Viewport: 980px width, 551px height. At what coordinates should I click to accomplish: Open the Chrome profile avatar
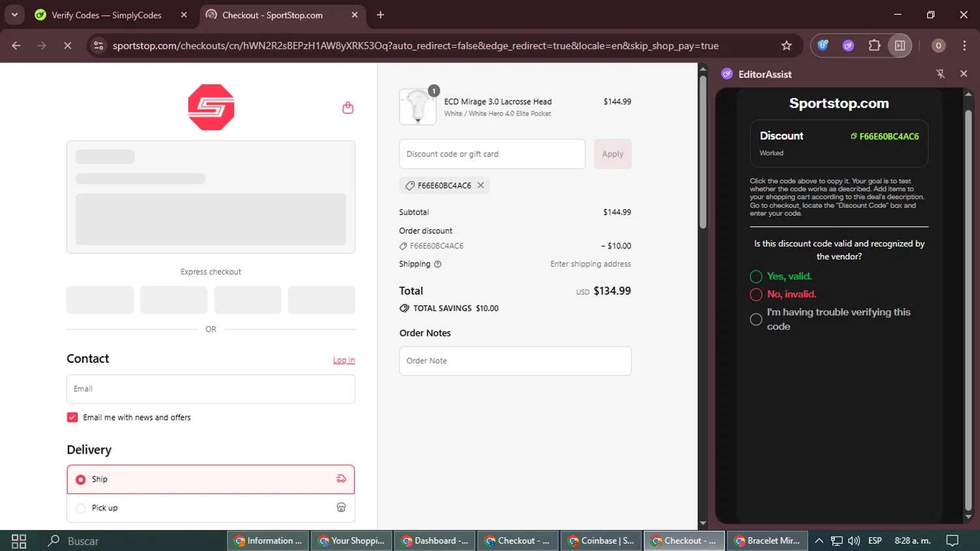point(938,46)
